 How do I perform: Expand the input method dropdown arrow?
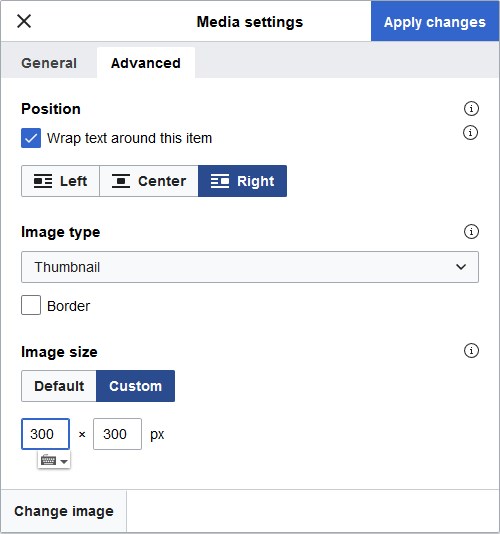click(64, 461)
